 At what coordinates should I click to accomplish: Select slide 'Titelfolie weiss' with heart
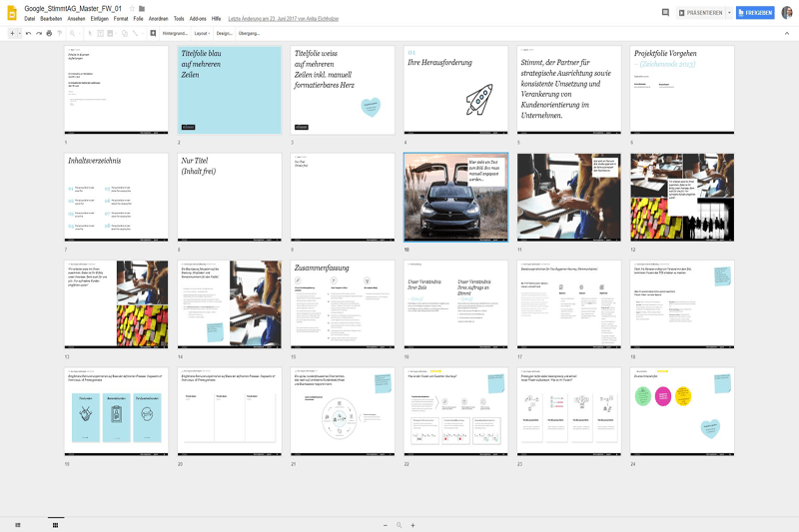(x=343, y=90)
